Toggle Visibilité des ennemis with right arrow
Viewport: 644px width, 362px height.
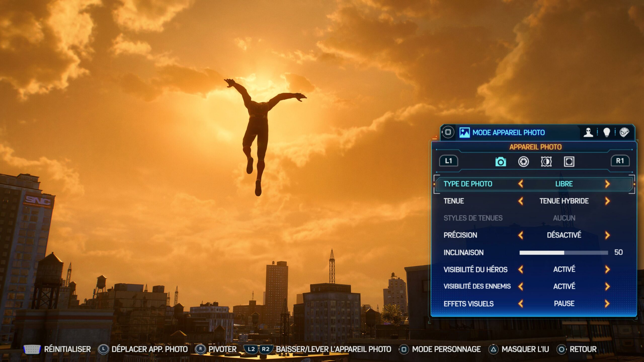point(607,286)
